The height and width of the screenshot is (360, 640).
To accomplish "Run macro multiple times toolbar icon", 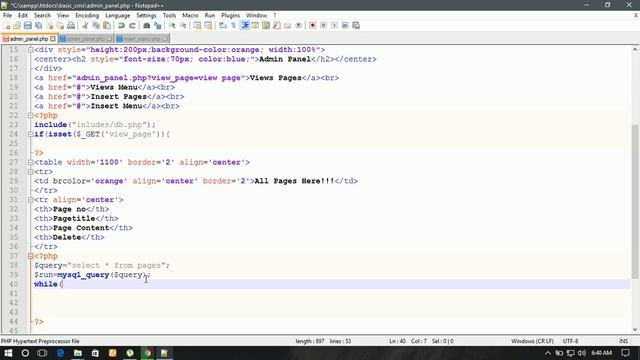I will coord(345,26).
